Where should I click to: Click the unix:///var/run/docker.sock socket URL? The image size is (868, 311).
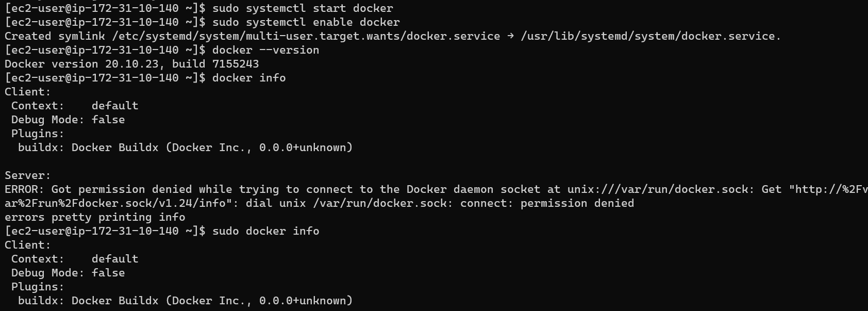(658, 189)
